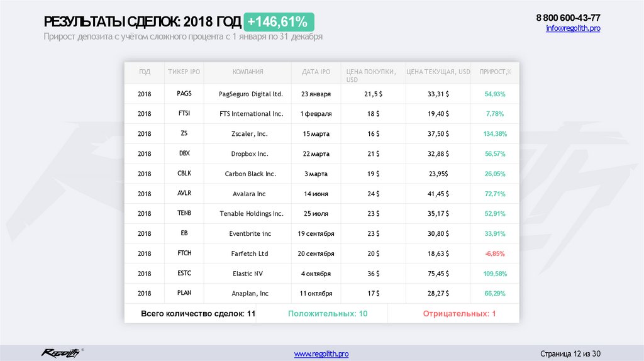Click the 134,38% growth value
The image size is (644, 361).
tap(495, 134)
